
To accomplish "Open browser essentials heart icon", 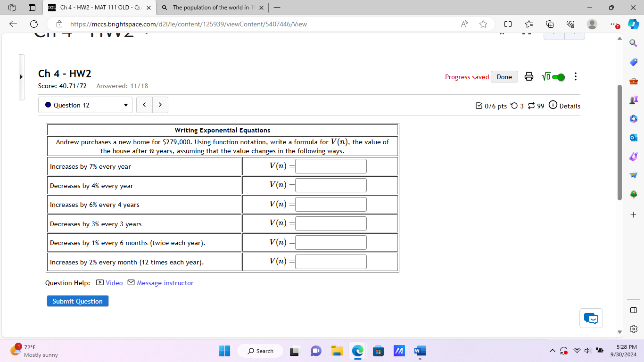I will pos(571,24).
